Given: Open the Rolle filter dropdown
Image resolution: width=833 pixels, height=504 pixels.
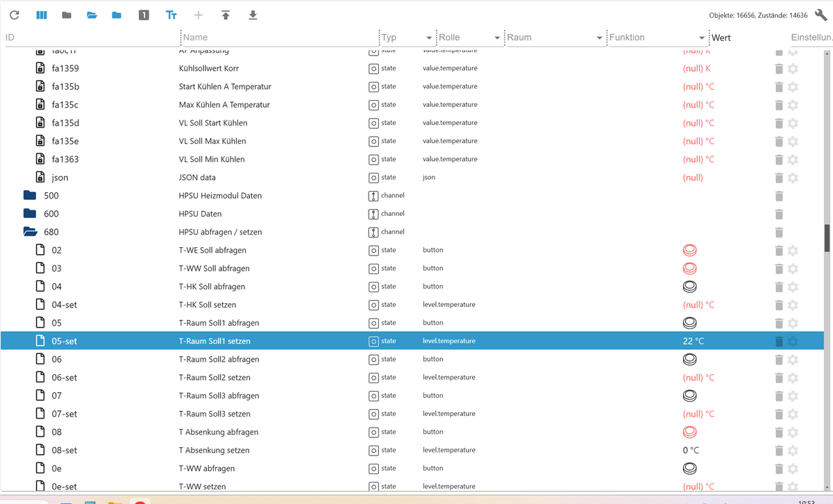Looking at the screenshot, I should pos(497,37).
